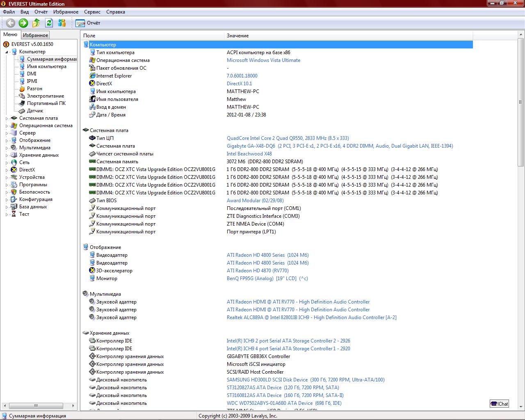
Task: Select Датчик sensor item in tree
Action: (x=35, y=111)
